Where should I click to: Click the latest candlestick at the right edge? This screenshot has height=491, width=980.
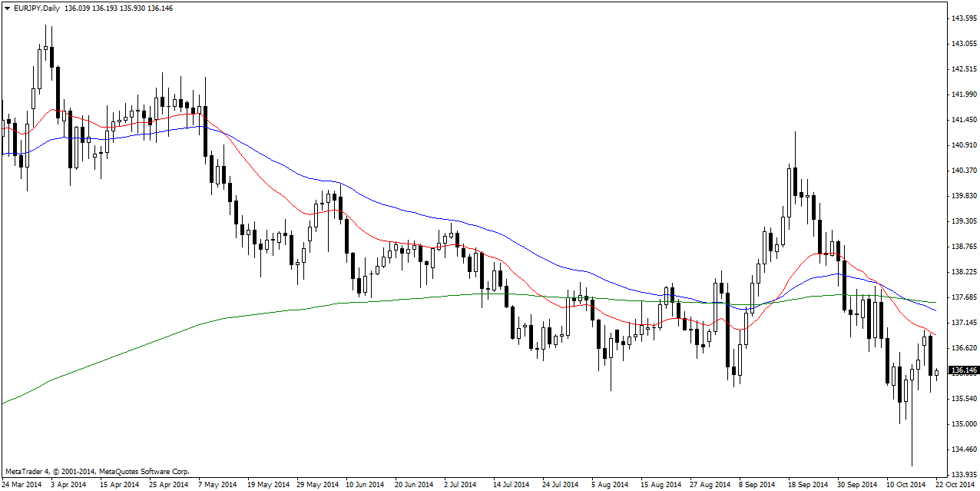[x=936, y=373]
